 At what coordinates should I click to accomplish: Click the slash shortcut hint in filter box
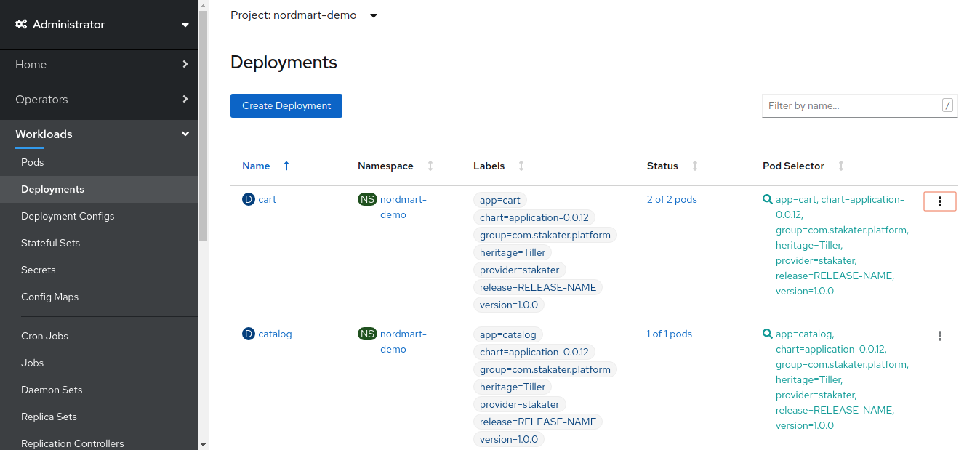947,105
